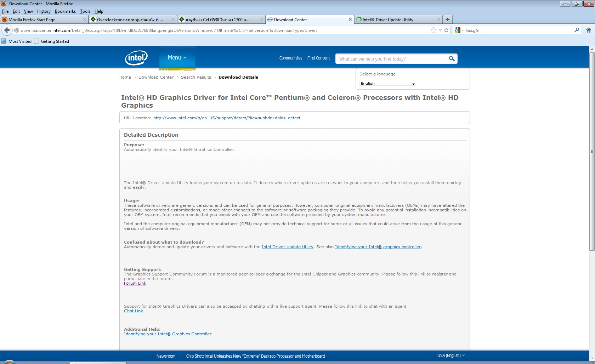The height and width of the screenshot is (364, 595).
Task: Open the Help menu
Action: coord(99,11)
